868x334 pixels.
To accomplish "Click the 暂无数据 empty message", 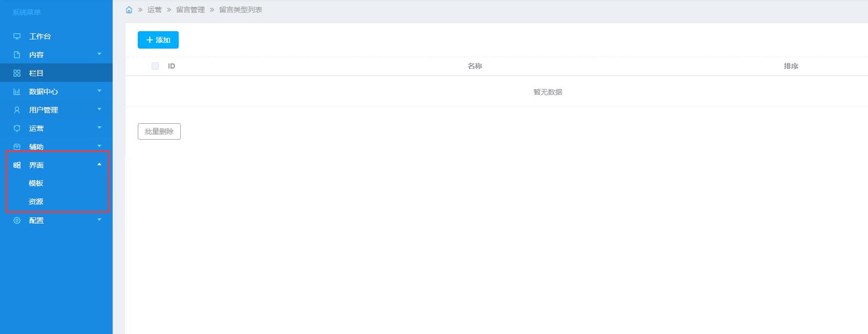I will 548,92.
